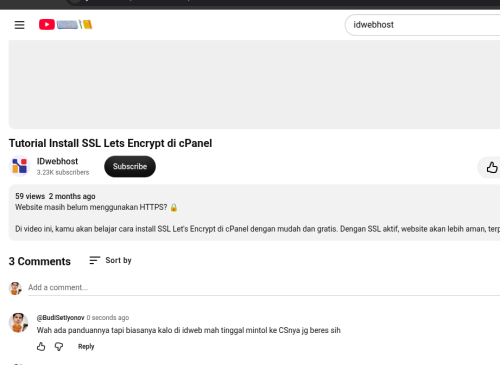This screenshot has height=365, width=500.
Task: Click the '3 Comments' heading
Action: tap(40, 261)
